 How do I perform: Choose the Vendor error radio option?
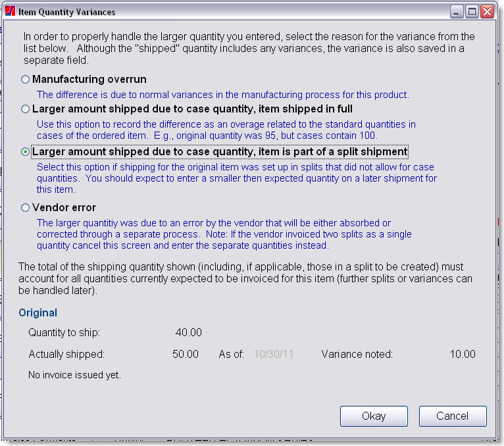click(25, 208)
